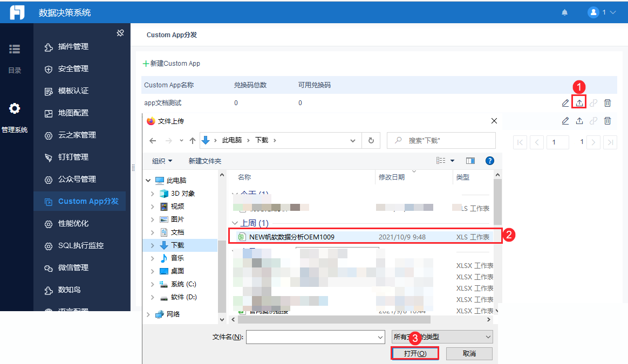Click the blue help question icon
Viewport: 628px width, 364px height.
(x=489, y=161)
